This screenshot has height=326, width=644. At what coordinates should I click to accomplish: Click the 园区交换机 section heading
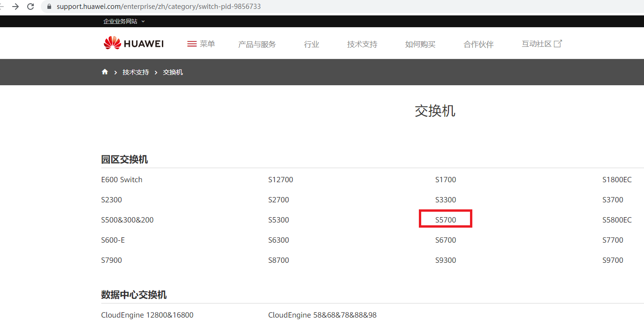[124, 159]
